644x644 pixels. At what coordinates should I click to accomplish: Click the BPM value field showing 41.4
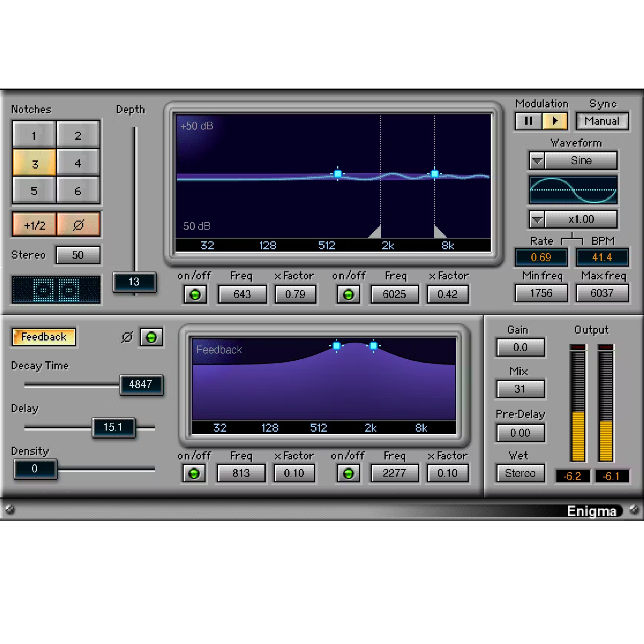pyautogui.click(x=602, y=257)
